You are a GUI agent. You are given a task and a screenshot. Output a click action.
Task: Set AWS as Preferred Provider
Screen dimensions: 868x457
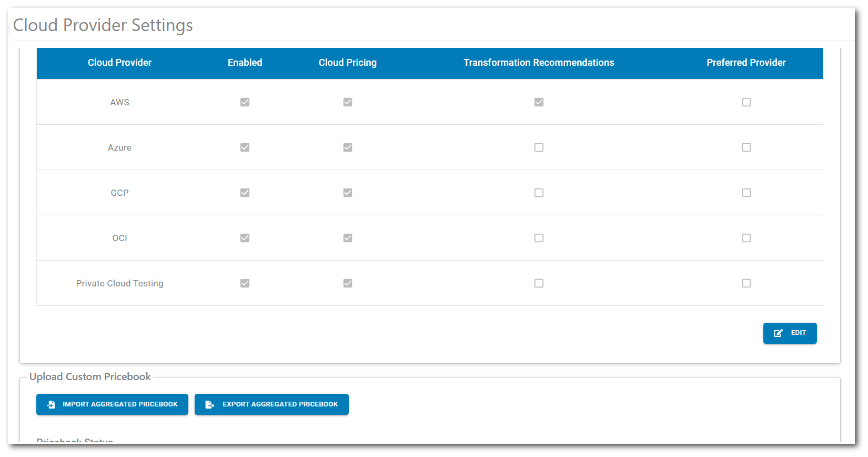coord(746,102)
